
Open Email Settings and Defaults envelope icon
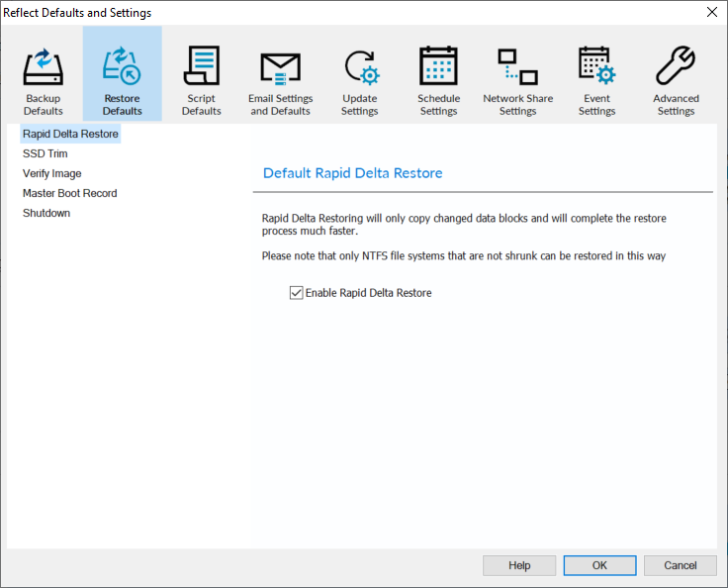point(281,69)
